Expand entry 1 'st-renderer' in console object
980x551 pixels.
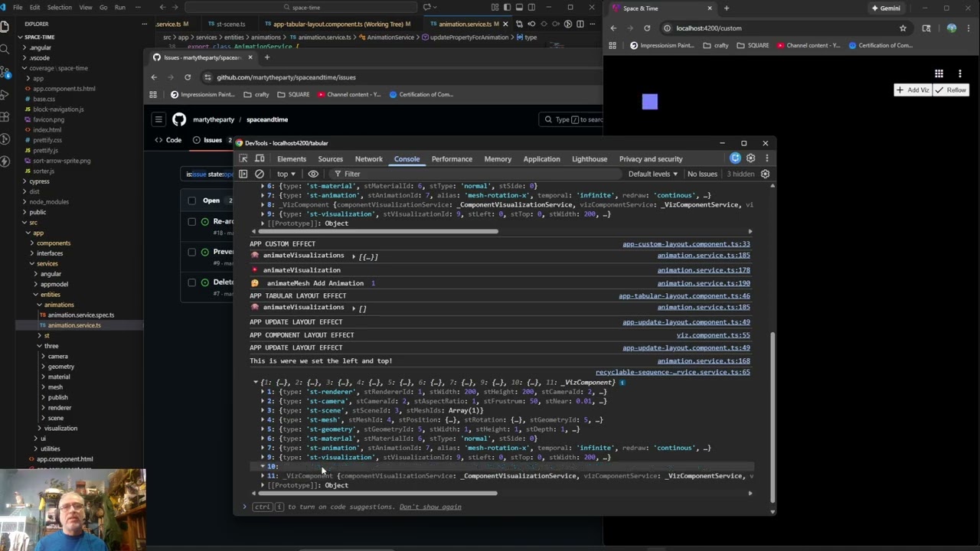coord(263,392)
